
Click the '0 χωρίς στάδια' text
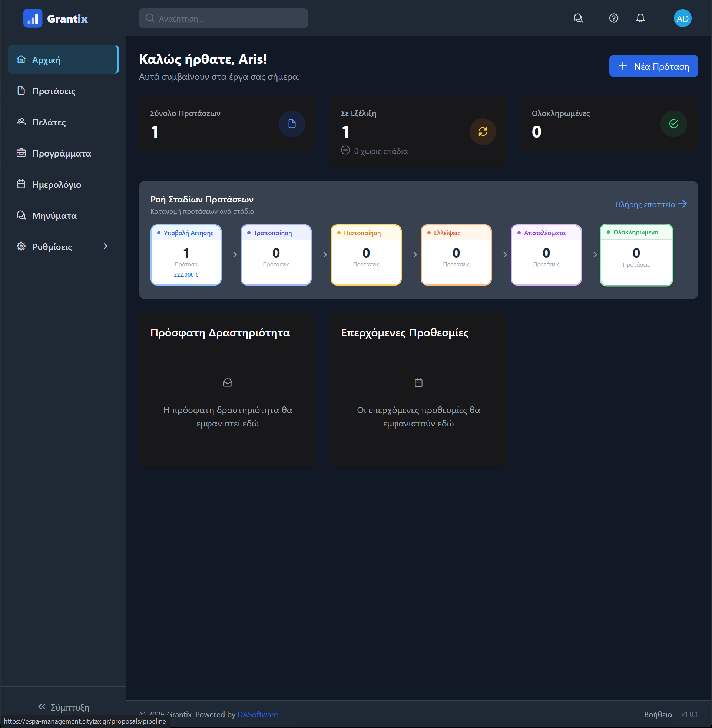pos(381,151)
